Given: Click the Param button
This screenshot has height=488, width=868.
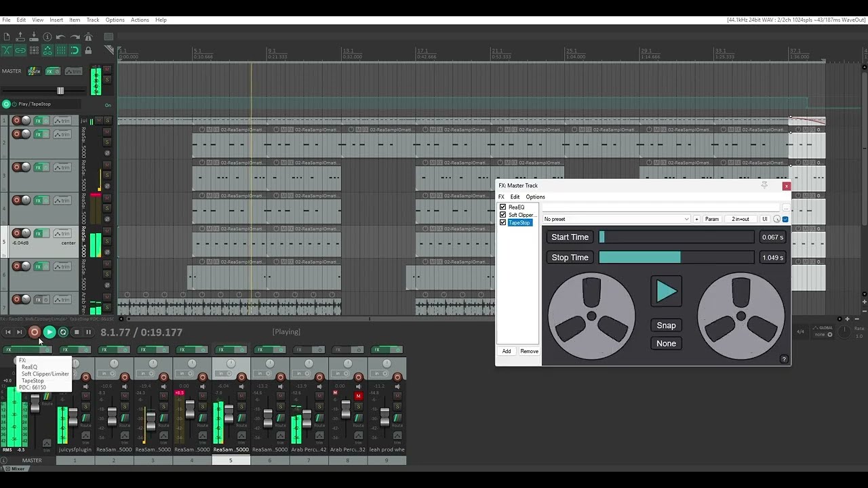Looking at the screenshot, I should (712, 219).
